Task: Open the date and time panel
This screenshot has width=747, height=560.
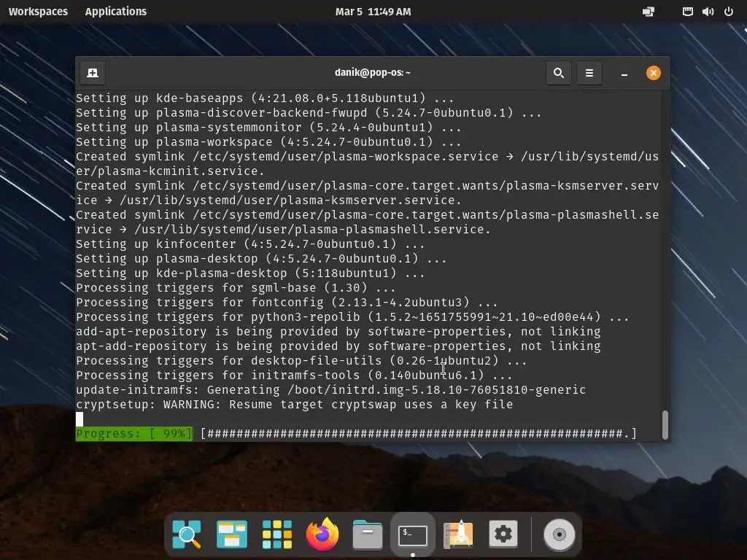Action: (x=373, y=12)
